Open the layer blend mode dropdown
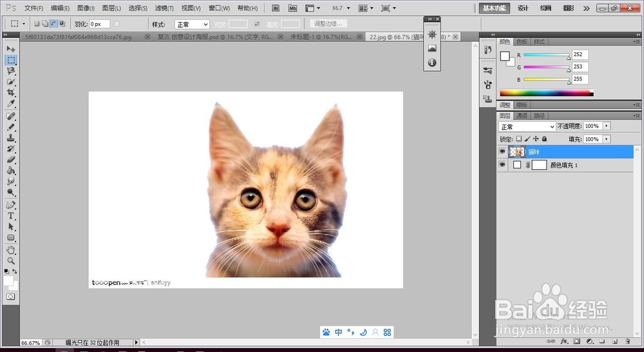This screenshot has width=644, height=352. click(x=527, y=126)
